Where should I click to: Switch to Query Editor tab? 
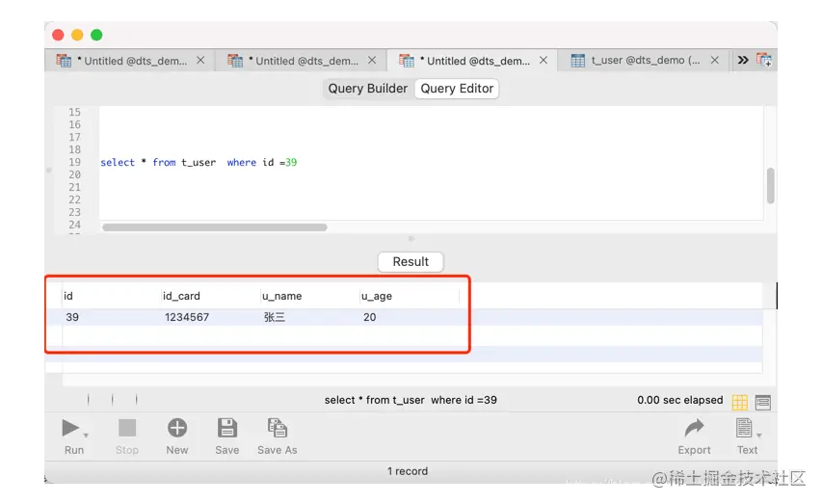pyautogui.click(x=457, y=89)
